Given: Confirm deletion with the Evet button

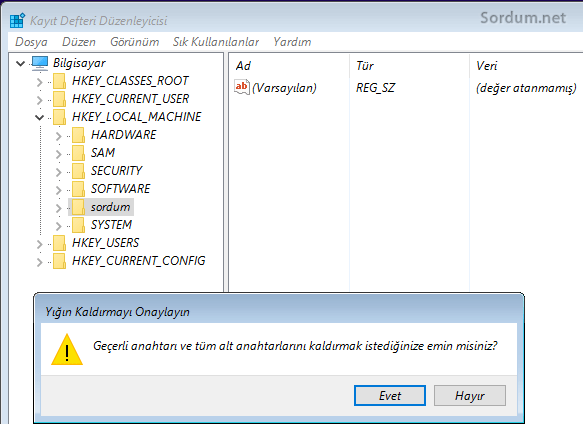Looking at the screenshot, I should point(390,395).
